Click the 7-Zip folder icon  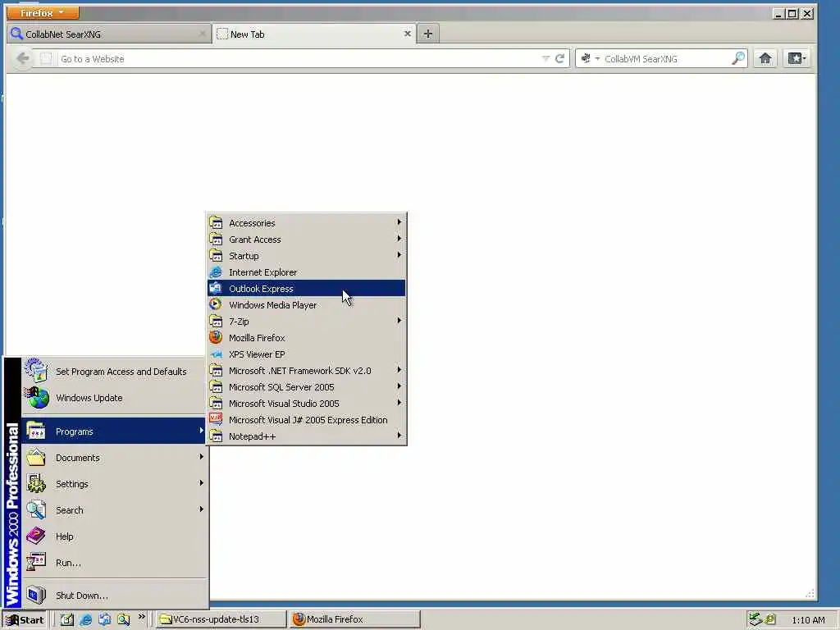(x=216, y=322)
